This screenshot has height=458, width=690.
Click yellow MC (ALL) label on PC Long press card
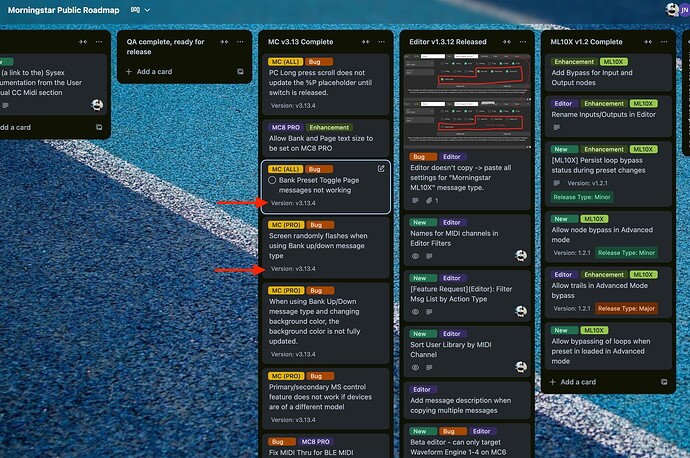(x=286, y=62)
